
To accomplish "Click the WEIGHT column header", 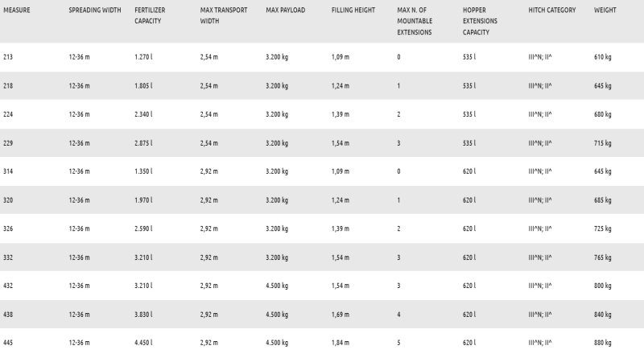I will click(x=605, y=10).
